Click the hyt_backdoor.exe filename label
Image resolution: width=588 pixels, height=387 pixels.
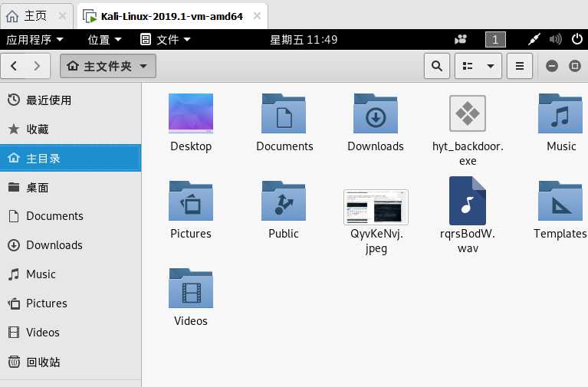click(468, 153)
